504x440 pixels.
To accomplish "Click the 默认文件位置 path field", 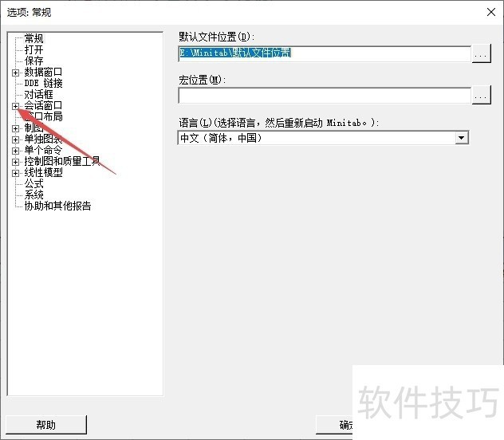I will (x=325, y=53).
